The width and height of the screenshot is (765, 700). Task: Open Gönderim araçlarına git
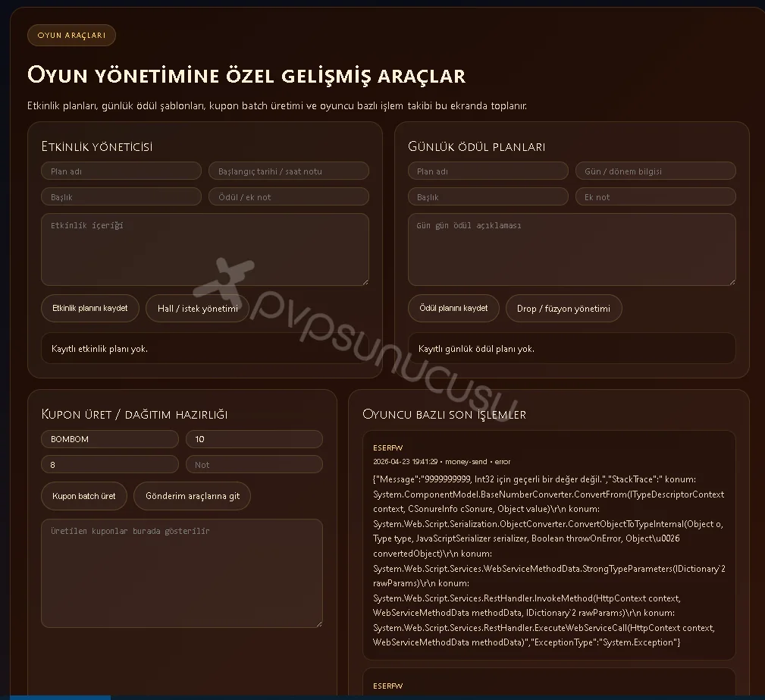193,496
